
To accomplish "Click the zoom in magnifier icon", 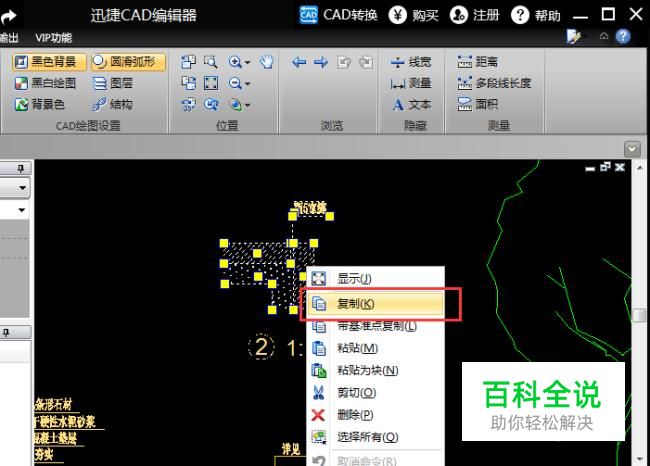I will point(235,62).
